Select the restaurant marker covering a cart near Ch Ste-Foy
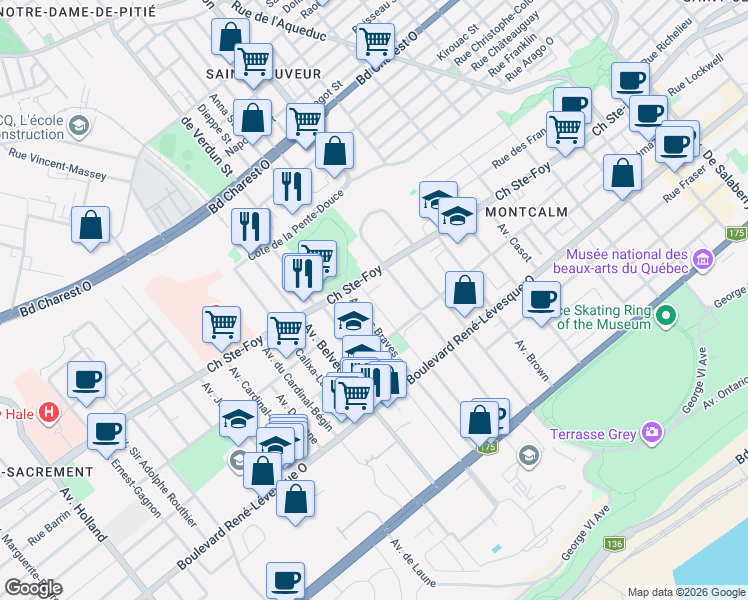 point(303,273)
